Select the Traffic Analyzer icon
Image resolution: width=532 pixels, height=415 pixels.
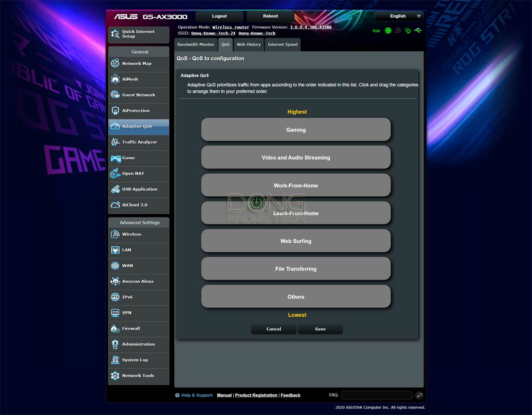pyautogui.click(x=115, y=142)
